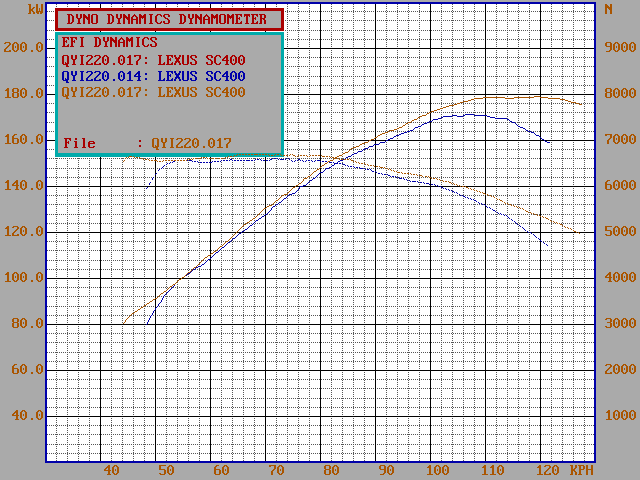Click the 5000 N axis value
640x480 pixels.
[x=620, y=231]
